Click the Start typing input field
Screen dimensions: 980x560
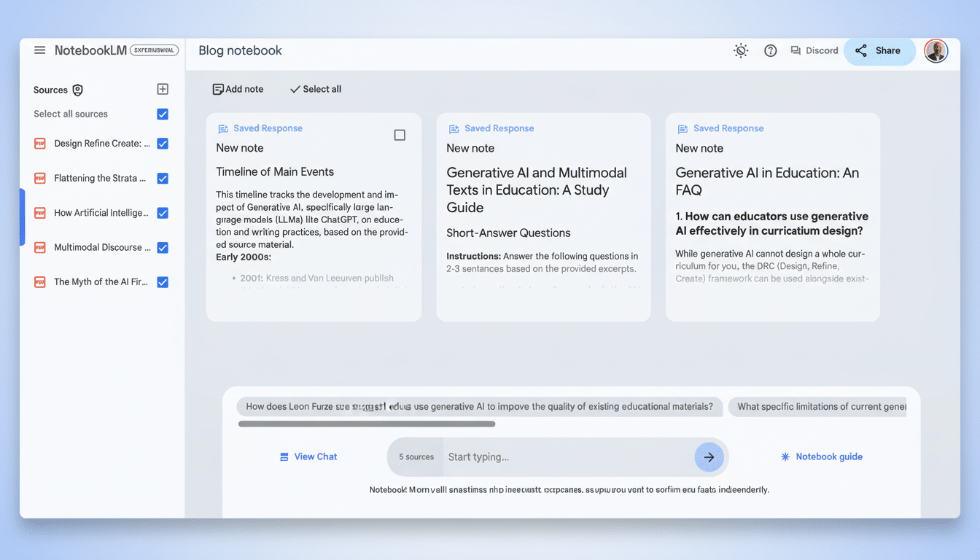point(510,456)
